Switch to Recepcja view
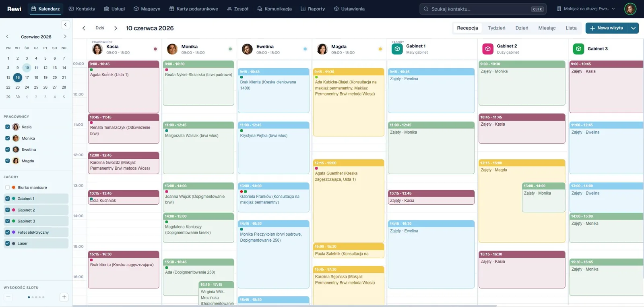 (467, 28)
